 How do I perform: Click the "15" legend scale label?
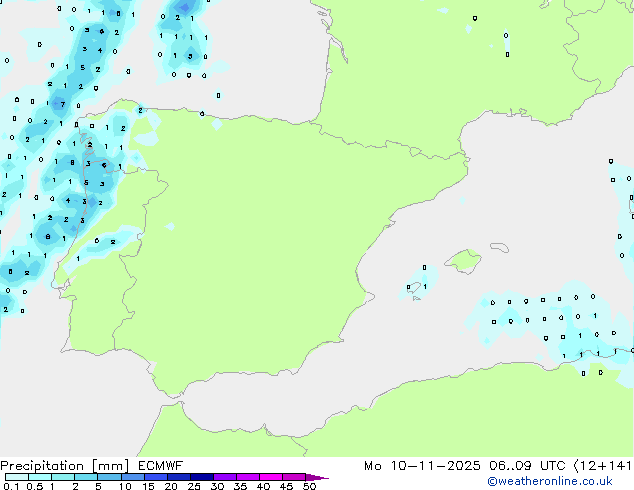pyautogui.click(x=148, y=486)
